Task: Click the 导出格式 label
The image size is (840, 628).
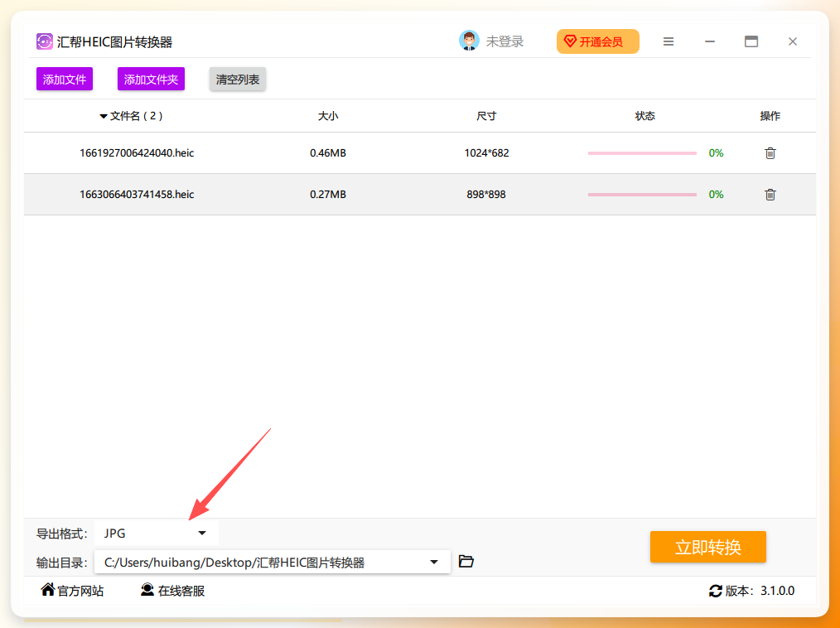Action: coord(61,534)
